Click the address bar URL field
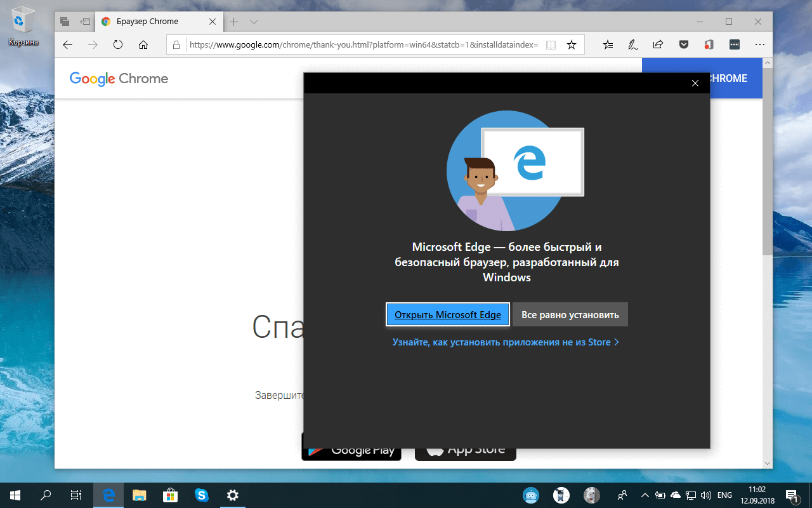Screen dimensions: 812x508 pyautogui.click(x=363, y=44)
